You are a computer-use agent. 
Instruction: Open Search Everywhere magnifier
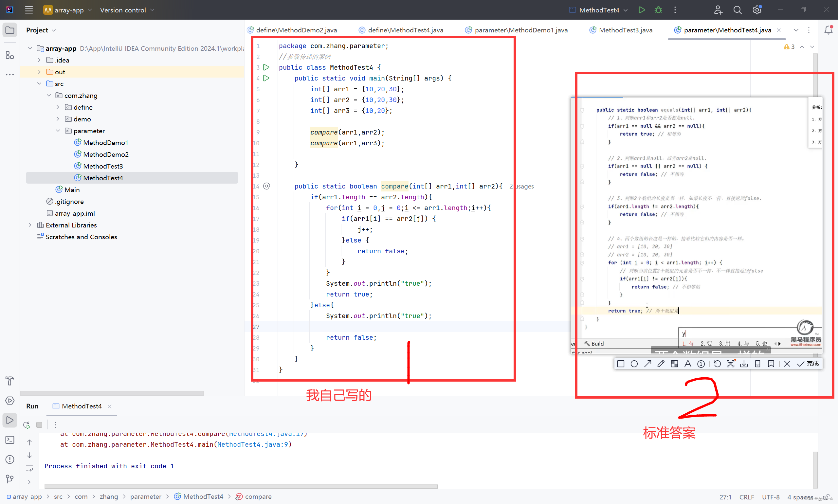[738, 10]
